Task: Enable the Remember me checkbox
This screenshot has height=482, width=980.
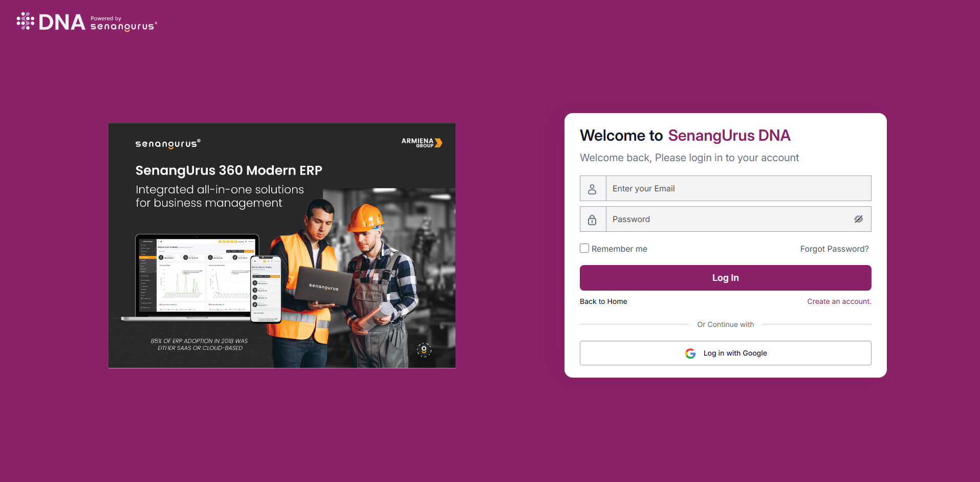Action: (584, 248)
